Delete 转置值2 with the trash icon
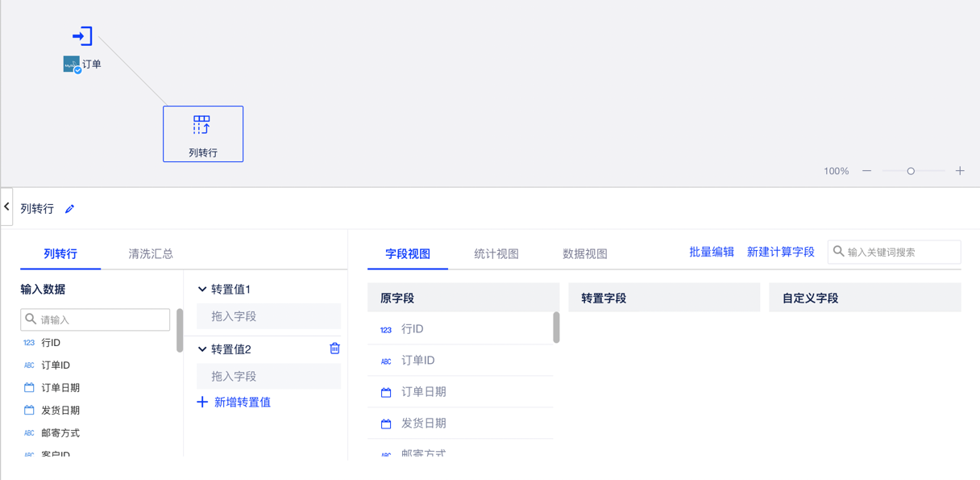 tap(334, 349)
